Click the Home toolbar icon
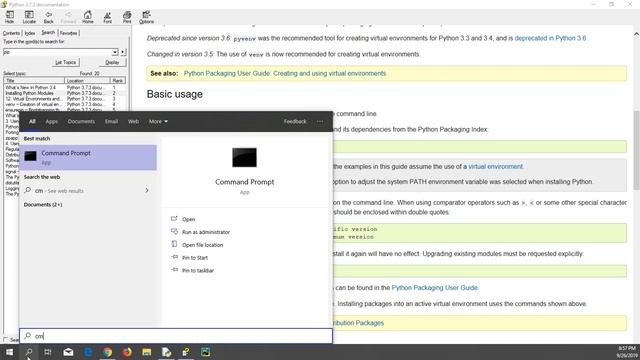This screenshot has width=640, height=360. 88,17
